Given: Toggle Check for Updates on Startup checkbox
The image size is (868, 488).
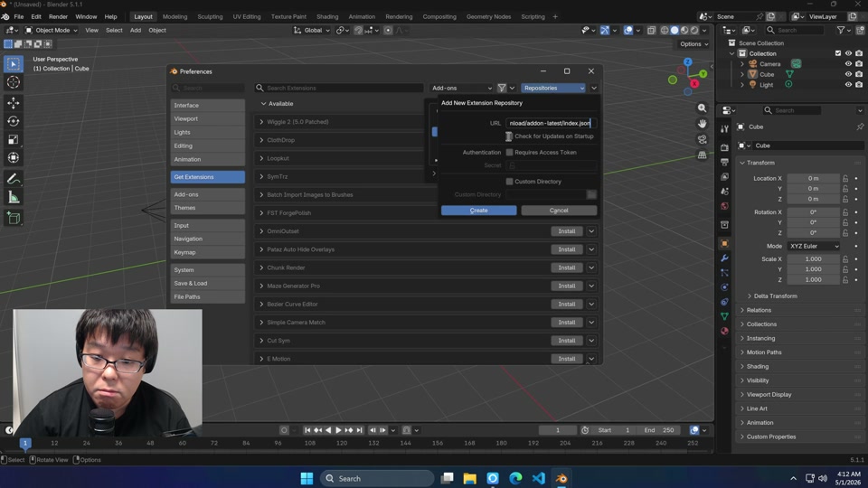Looking at the screenshot, I should (509, 136).
